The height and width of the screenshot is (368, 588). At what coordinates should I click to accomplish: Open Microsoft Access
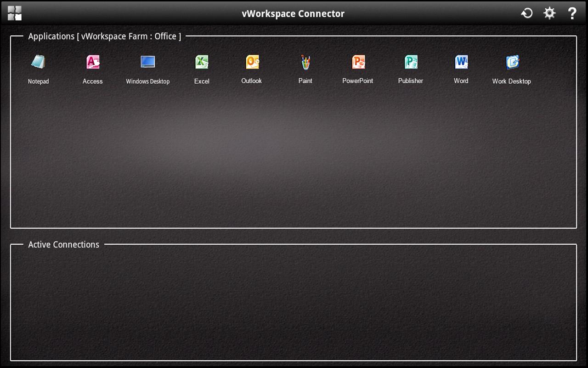[92, 62]
